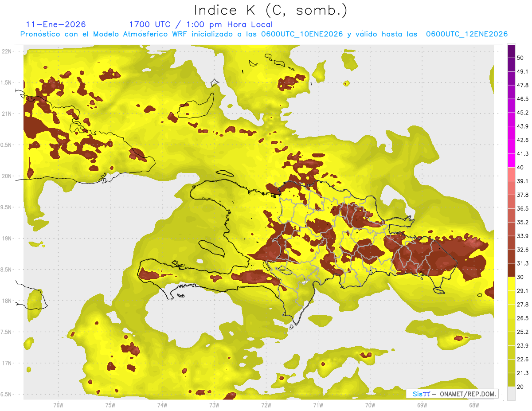Click colorbar label '25.2'
Image resolution: width=532 pixels, height=411 pixels.
pos(523,332)
